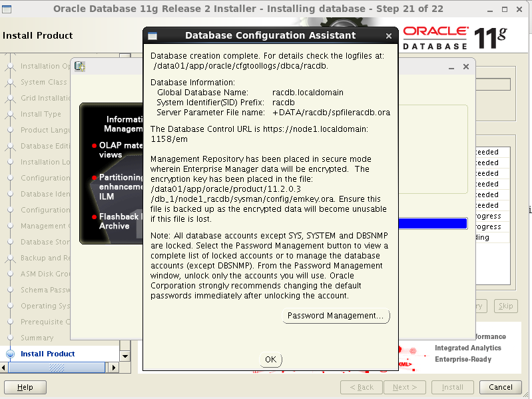Select the ASM Disk Group step
The image size is (532, 399).
[45, 274]
